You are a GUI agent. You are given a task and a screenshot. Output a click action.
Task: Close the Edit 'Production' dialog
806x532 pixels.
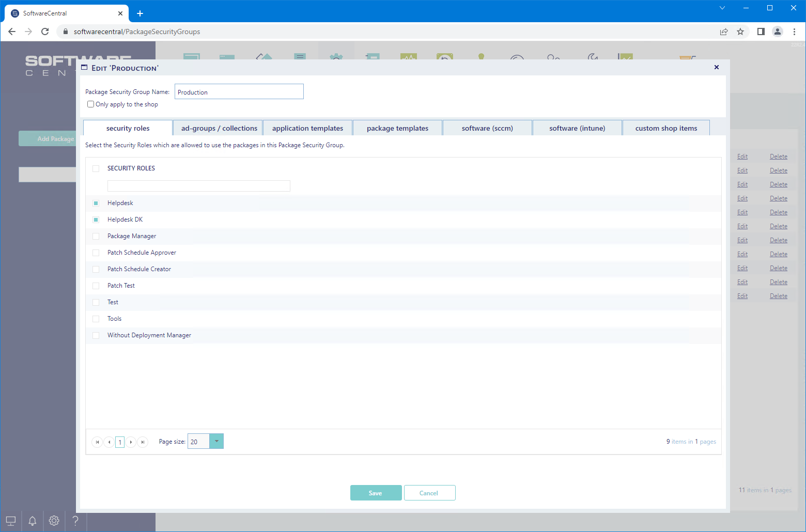tap(716, 67)
